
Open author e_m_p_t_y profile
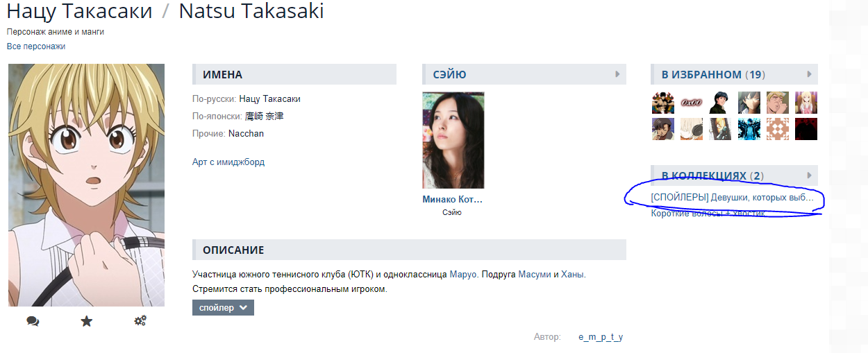(x=601, y=337)
